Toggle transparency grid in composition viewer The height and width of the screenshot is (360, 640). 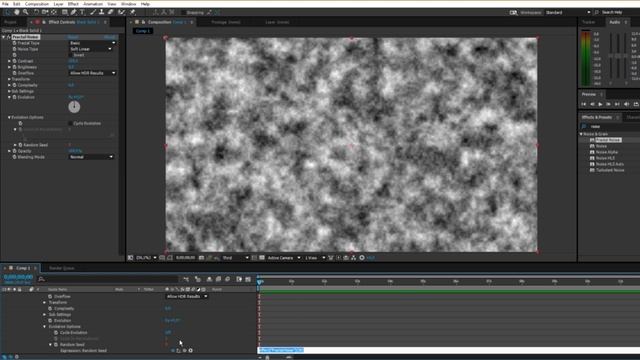(x=262, y=258)
